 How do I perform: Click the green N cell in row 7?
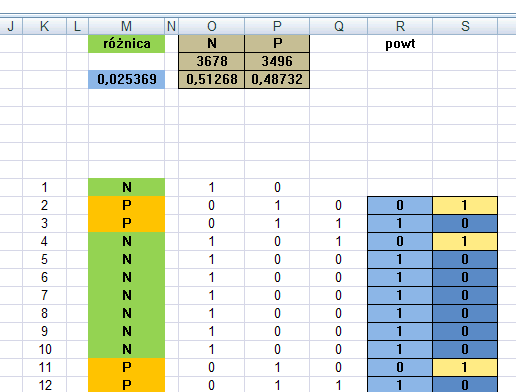click(x=127, y=295)
